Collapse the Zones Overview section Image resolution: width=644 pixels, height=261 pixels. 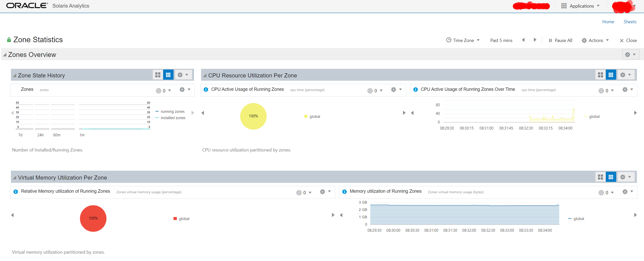tap(5, 55)
